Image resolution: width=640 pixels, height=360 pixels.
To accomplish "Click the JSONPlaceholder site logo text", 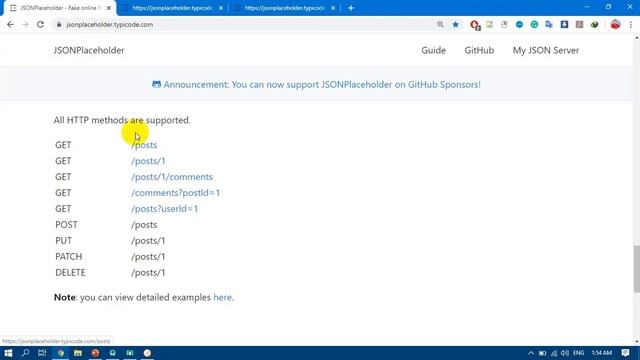I will pyautogui.click(x=89, y=50).
